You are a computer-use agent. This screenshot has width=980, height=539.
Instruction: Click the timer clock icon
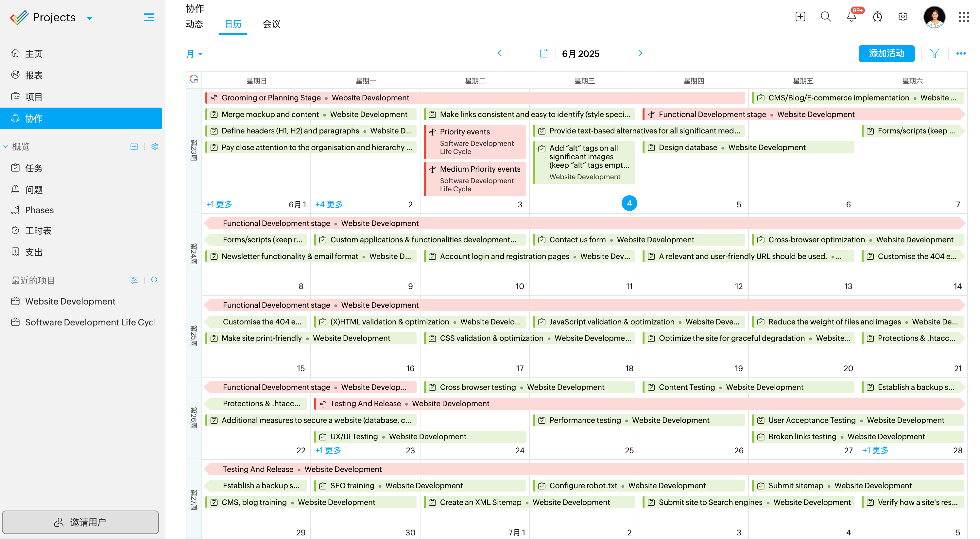pos(877,17)
